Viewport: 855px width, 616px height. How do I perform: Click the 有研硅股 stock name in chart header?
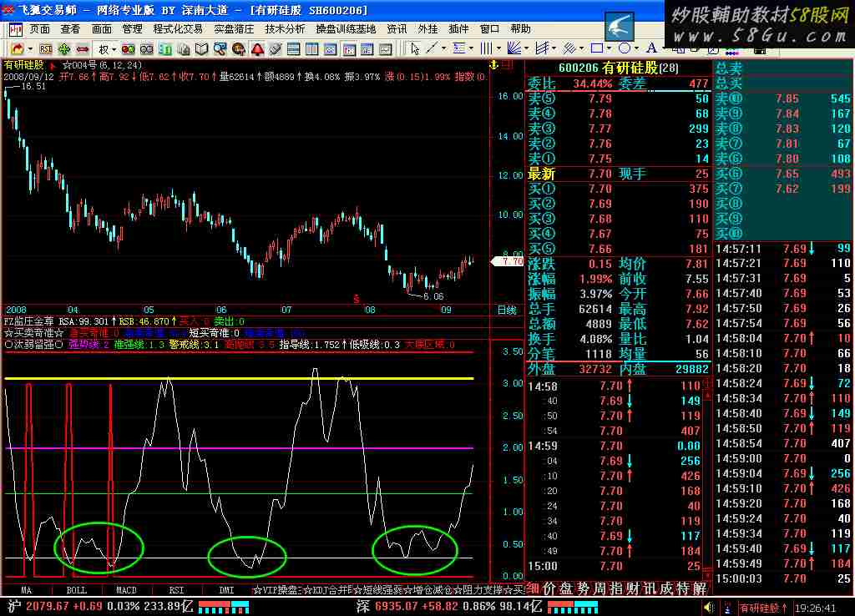(23, 65)
